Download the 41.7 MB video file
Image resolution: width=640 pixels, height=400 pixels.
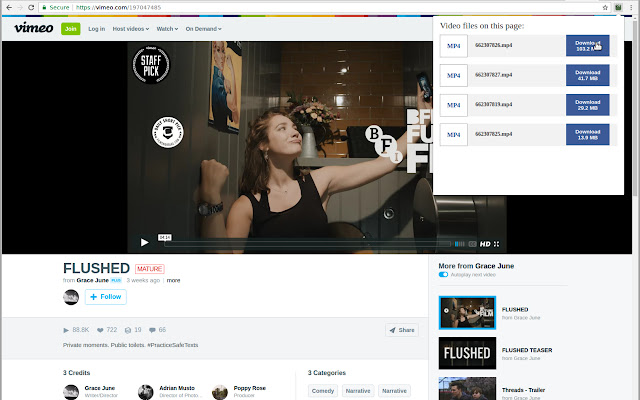click(x=587, y=75)
